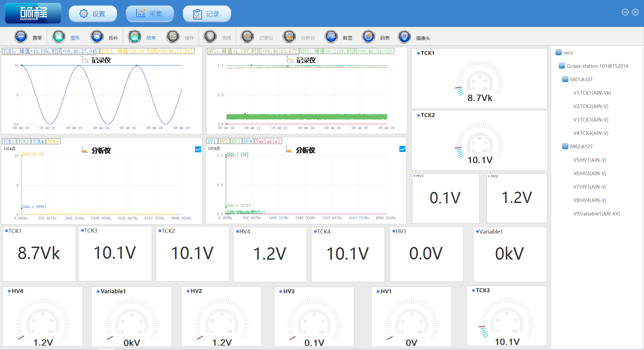Click the 码表 gauge meter icon
644x350 pixels.
click(x=368, y=37)
